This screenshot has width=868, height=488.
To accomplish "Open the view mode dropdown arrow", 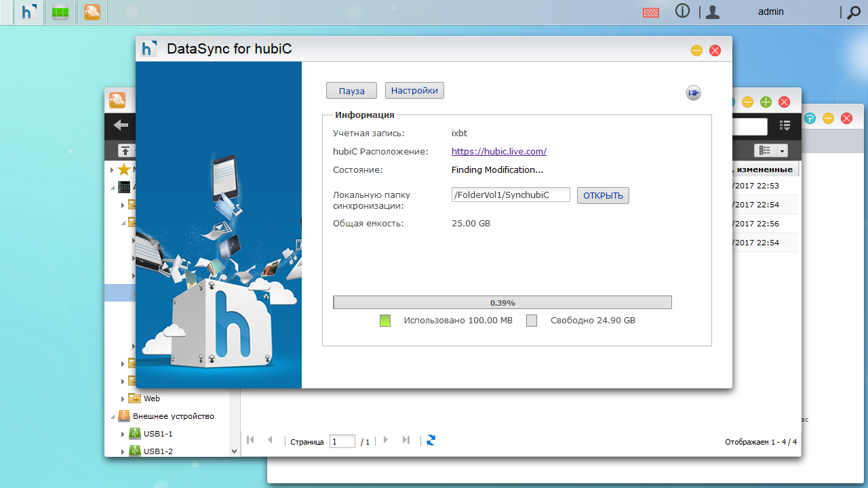I will pyautogui.click(x=783, y=150).
